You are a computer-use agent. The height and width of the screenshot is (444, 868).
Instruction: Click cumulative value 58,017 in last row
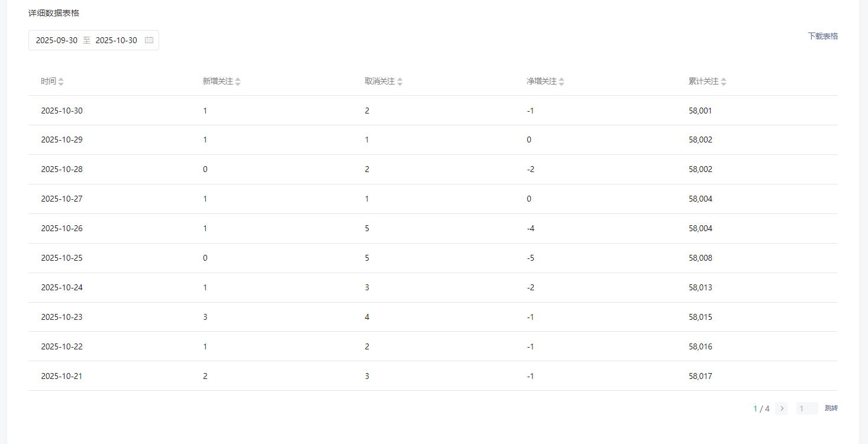[701, 376]
